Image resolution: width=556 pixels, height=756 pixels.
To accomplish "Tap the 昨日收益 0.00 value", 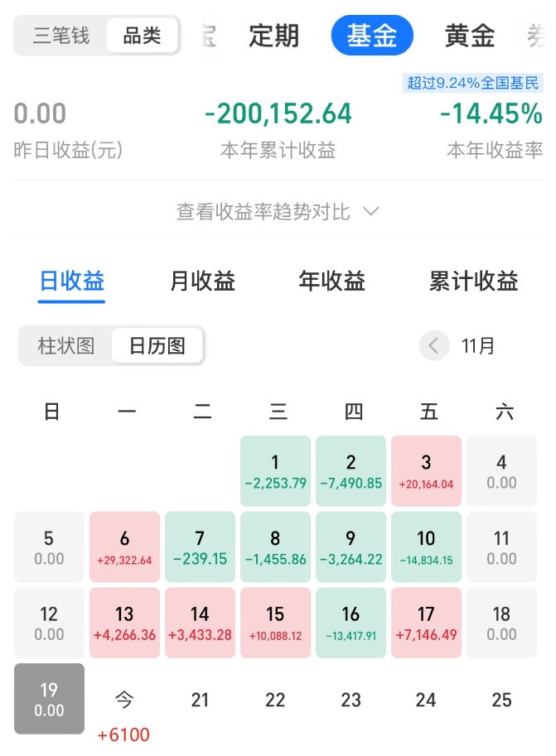I will [40, 113].
